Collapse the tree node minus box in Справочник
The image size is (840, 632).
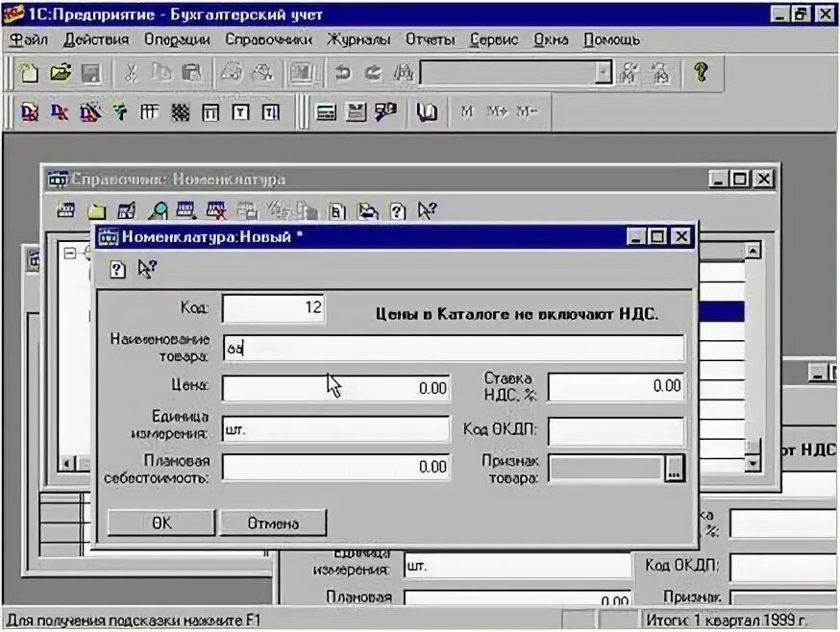coord(69,253)
